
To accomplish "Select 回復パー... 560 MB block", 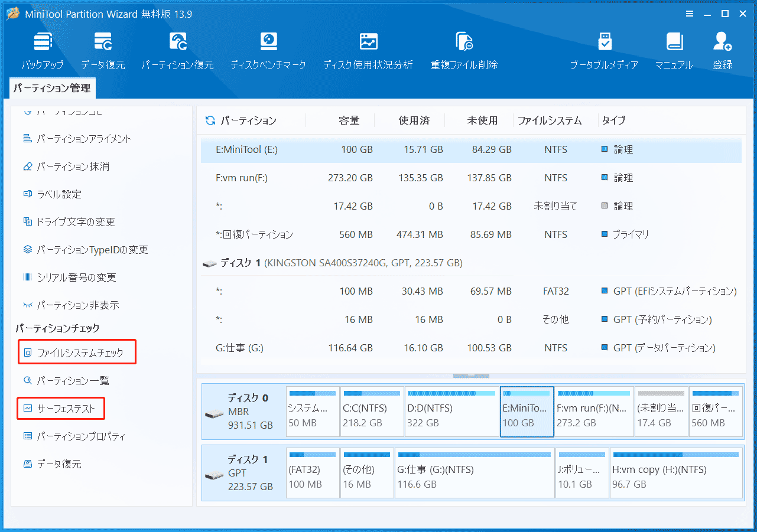I will pos(716,412).
